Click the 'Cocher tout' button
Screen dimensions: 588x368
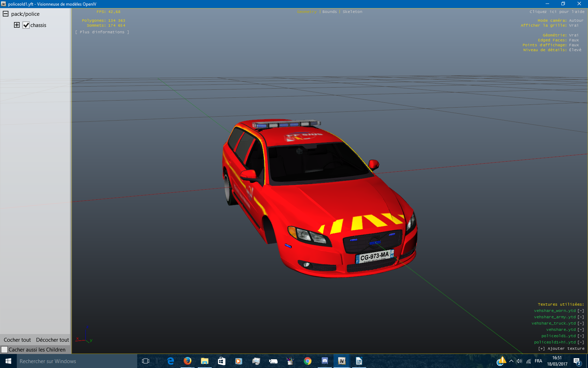pos(17,340)
